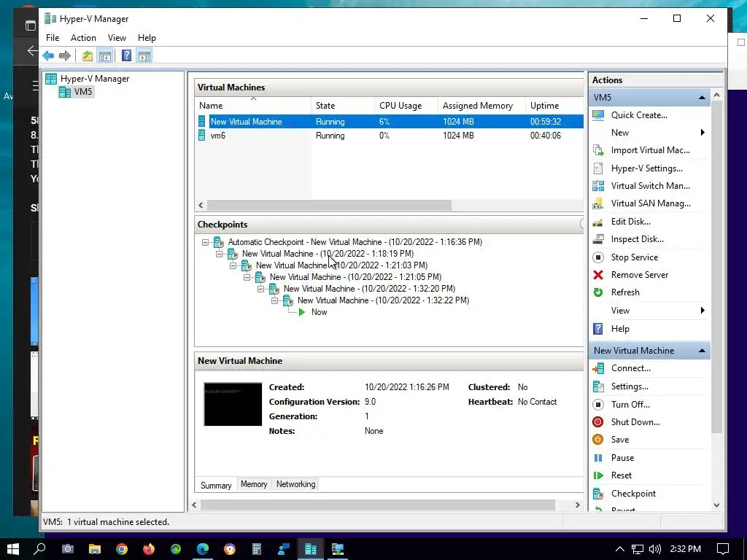Collapse the 1:32:20 PM checkpoint node
The height and width of the screenshot is (560, 747).
click(x=260, y=289)
